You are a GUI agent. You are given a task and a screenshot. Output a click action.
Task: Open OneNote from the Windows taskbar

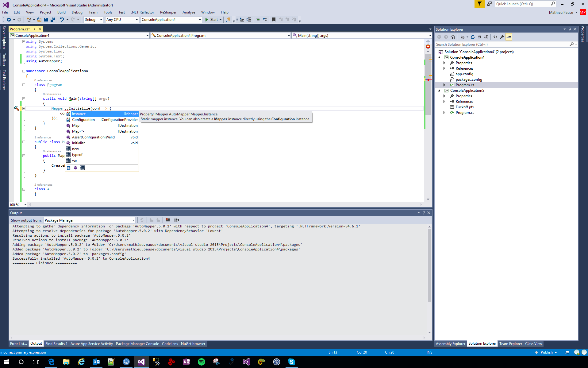(186, 362)
